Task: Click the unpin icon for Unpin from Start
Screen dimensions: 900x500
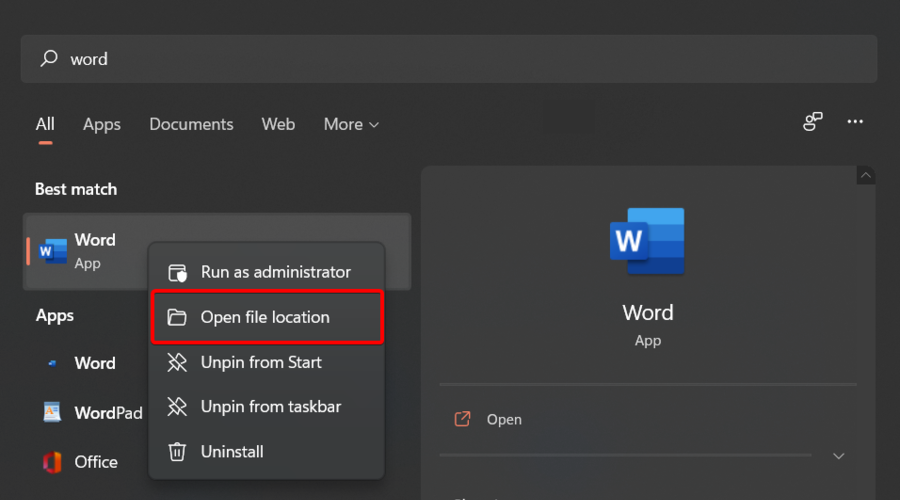Action: point(177,362)
